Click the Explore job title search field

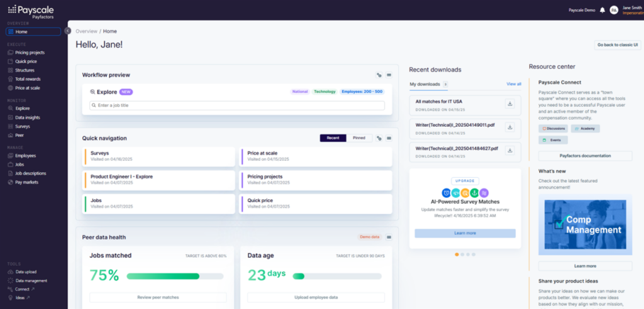tap(237, 106)
